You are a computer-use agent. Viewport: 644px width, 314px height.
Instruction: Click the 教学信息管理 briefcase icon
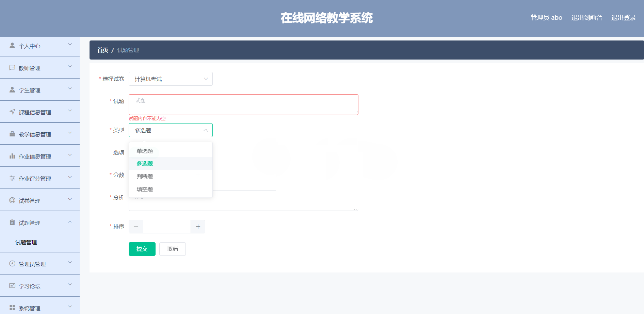pyautogui.click(x=12, y=134)
